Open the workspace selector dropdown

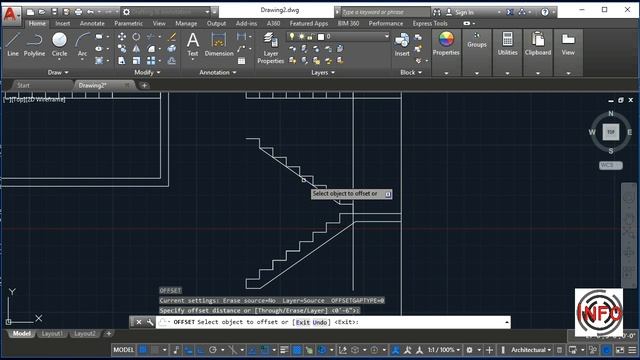207,12
